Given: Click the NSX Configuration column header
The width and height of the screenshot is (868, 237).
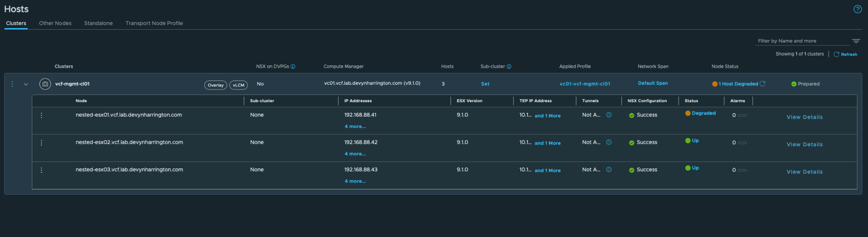Looking at the screenshot, I should pos(647,101).
